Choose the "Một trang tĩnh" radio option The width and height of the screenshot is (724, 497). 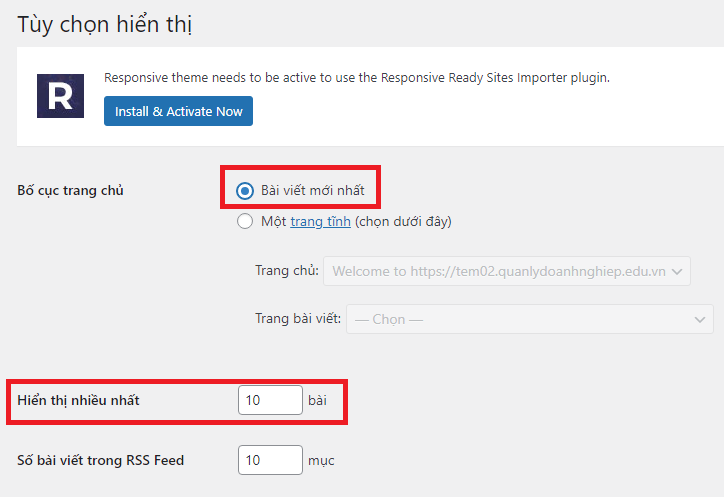coord(245,222)
